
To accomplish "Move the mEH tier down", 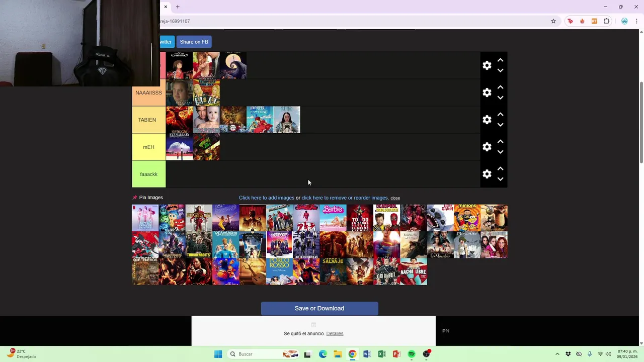I will [500, 152].
